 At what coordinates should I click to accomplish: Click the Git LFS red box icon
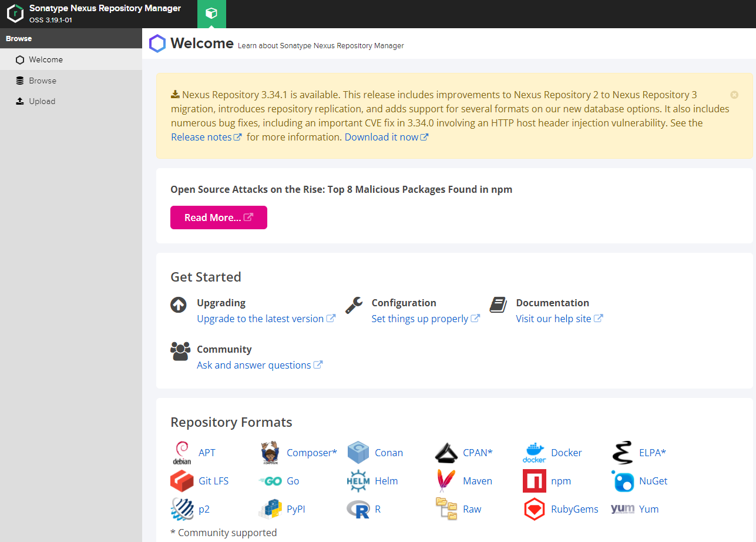(182, 481)
